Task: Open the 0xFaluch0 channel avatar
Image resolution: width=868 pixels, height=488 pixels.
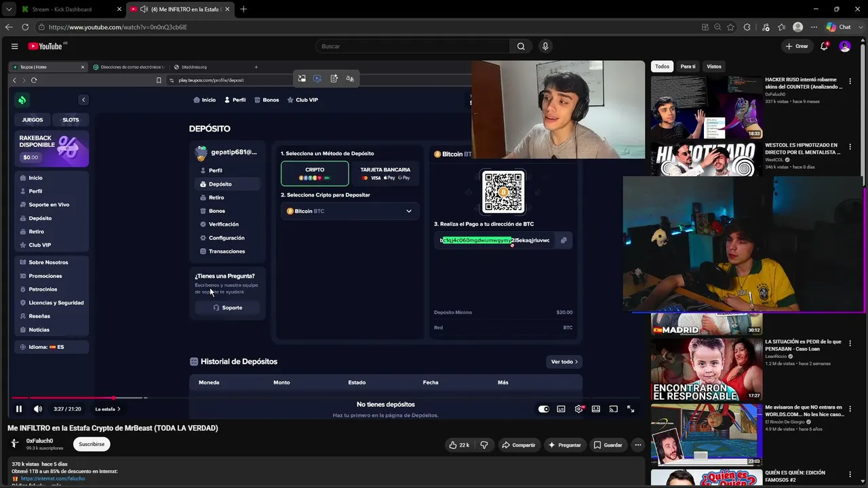Action: pos(14,443)
